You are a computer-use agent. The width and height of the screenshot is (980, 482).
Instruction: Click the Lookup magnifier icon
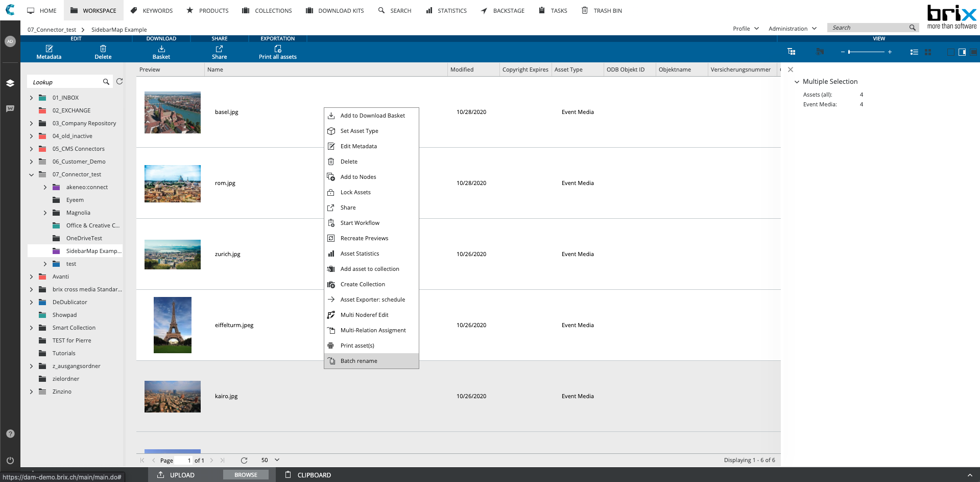[106, 82]
